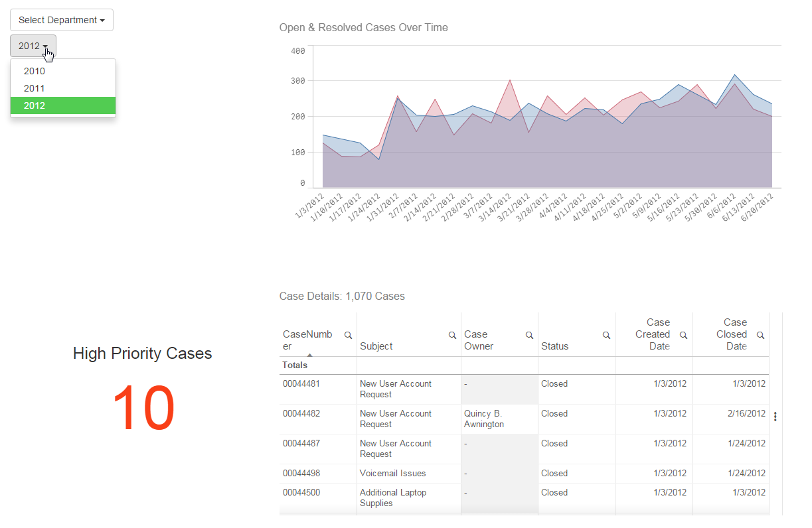The image size is (812, 528).
Task: Search the Case Created Date column magnifier
Action: pos(683,336)
